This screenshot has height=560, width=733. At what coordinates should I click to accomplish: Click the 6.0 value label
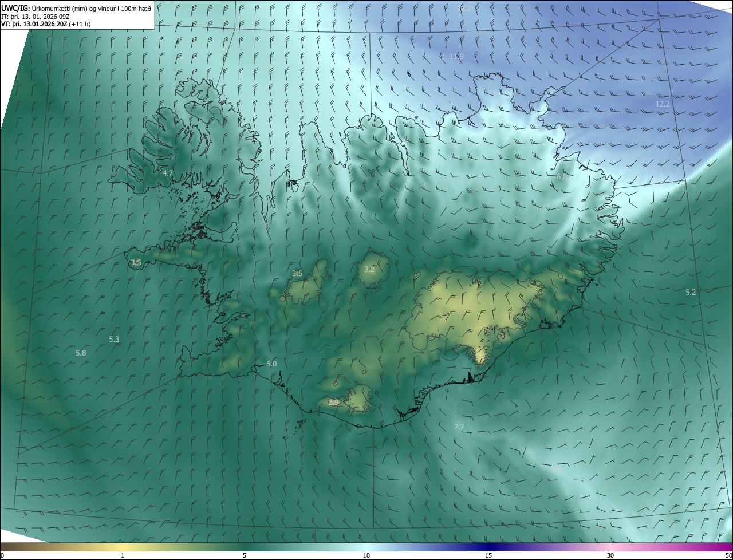click(271, 364)
